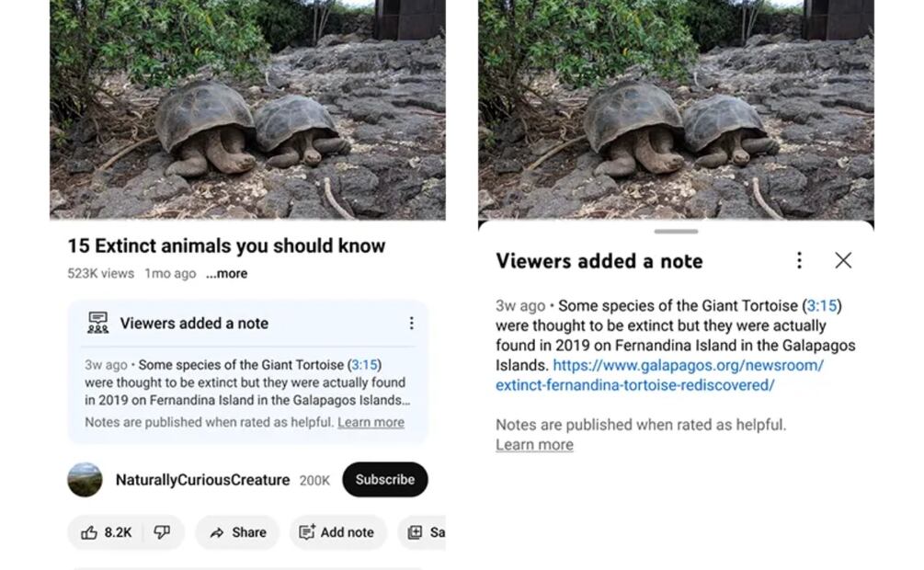Open the three-dot menu in the note panel
The image size is (924, 570).
(x=799, y=260)
